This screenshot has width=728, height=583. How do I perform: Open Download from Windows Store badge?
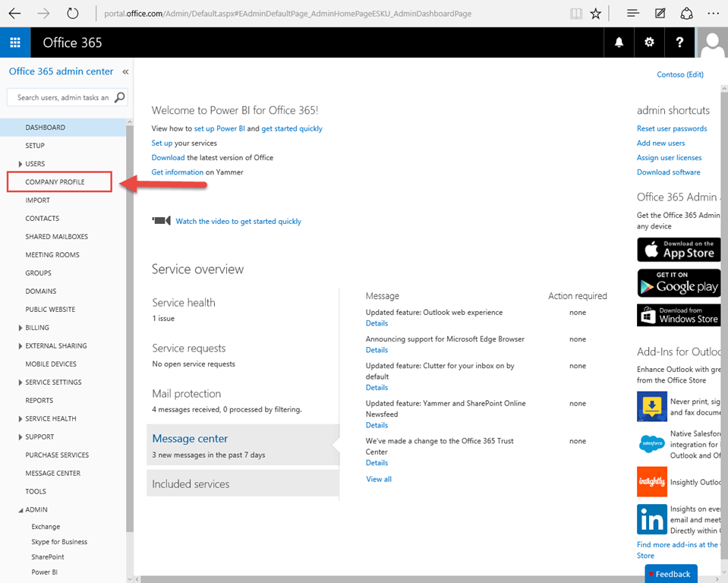click(679, 315)
